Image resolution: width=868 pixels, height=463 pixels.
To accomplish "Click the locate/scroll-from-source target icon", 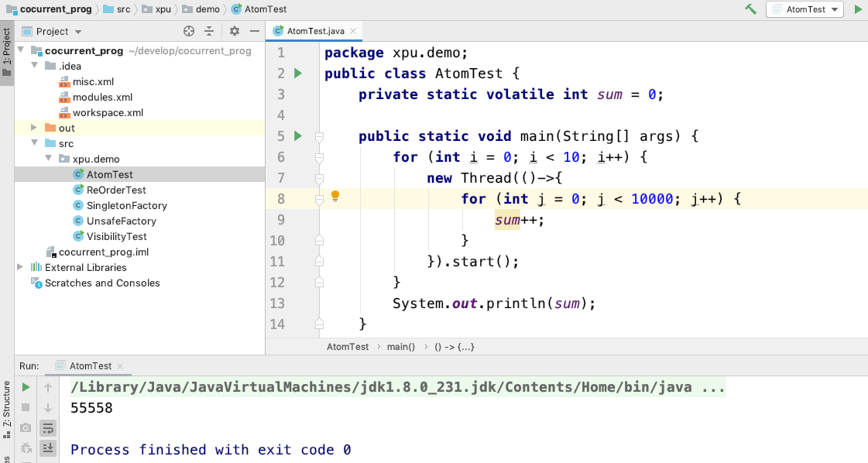I will coord(188,31).
